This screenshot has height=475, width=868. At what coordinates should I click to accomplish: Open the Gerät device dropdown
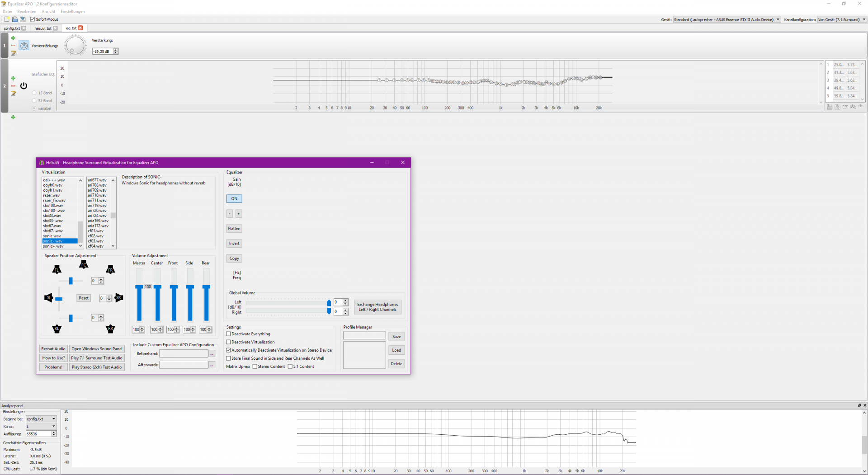(727, 19)
